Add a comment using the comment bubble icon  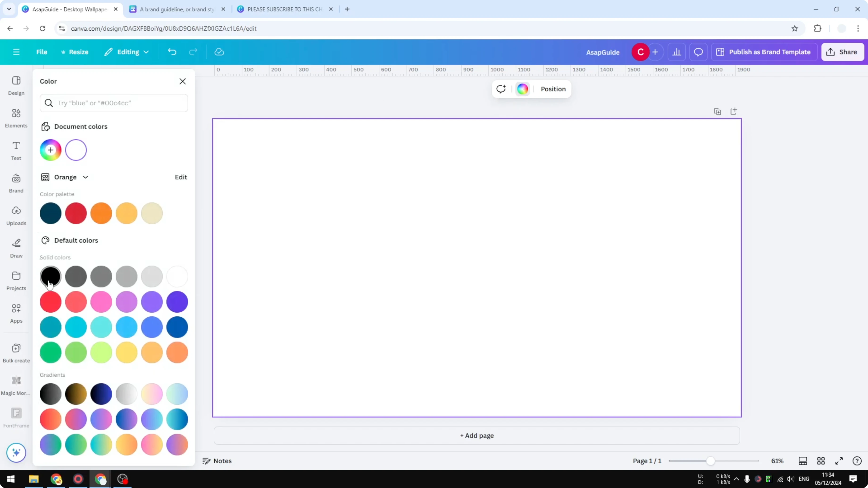pos(698,52)
